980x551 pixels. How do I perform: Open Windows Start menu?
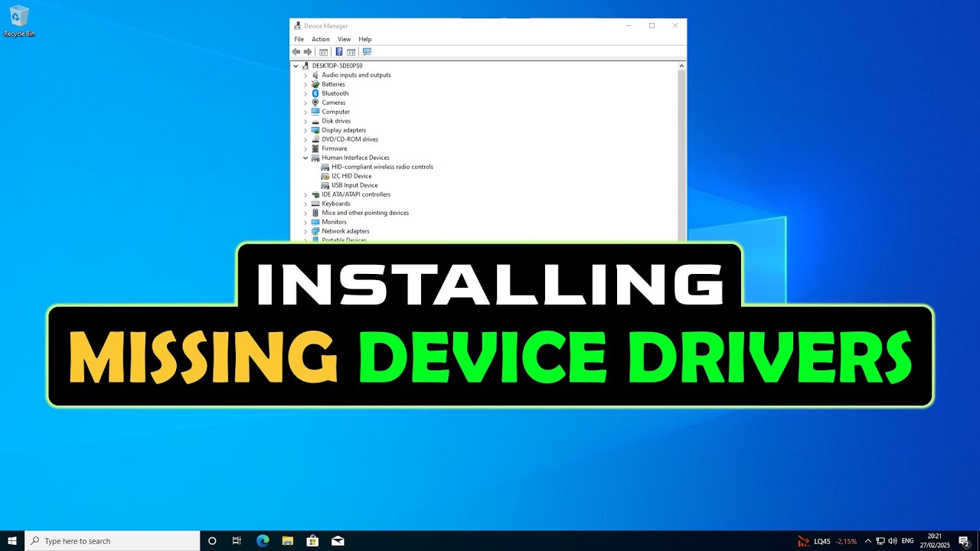point(12,541)
